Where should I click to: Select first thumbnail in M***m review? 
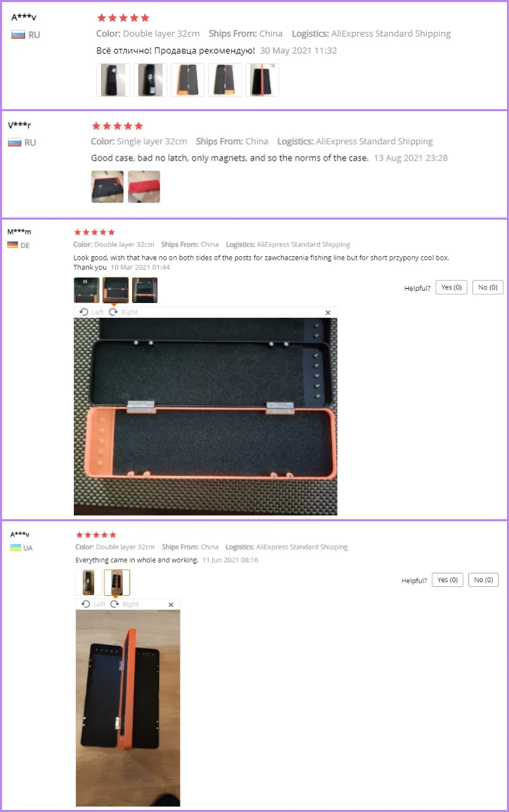click(x=87, y=290)
